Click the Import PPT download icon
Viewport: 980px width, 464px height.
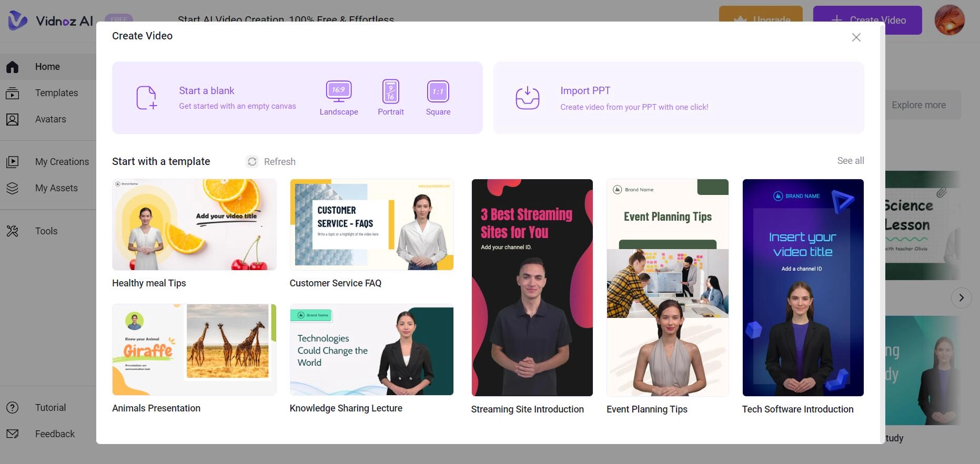527,98
